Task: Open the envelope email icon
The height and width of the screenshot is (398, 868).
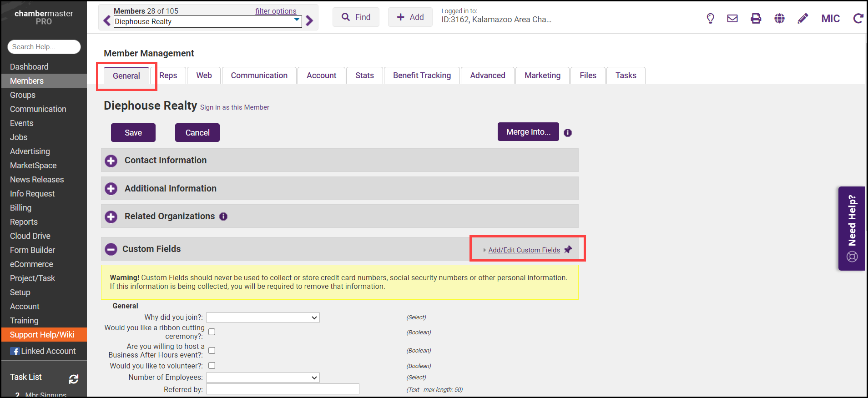Action: 732,18
